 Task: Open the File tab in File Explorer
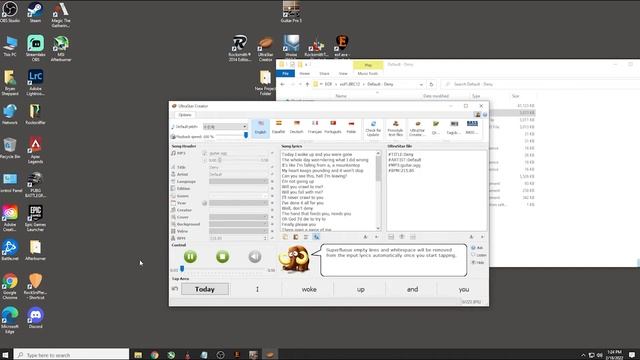285,73
